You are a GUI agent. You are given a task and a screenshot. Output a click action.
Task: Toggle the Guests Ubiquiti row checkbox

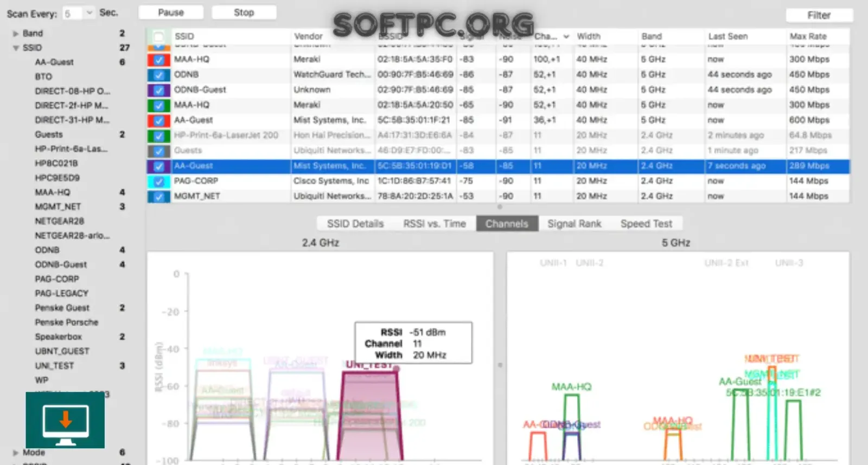coord(159,151)
